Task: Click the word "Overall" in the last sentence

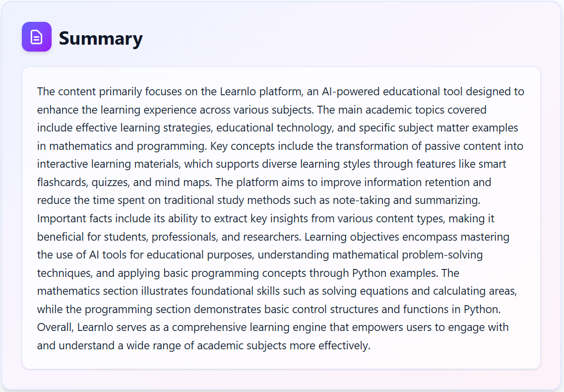Action: point(55,327)
